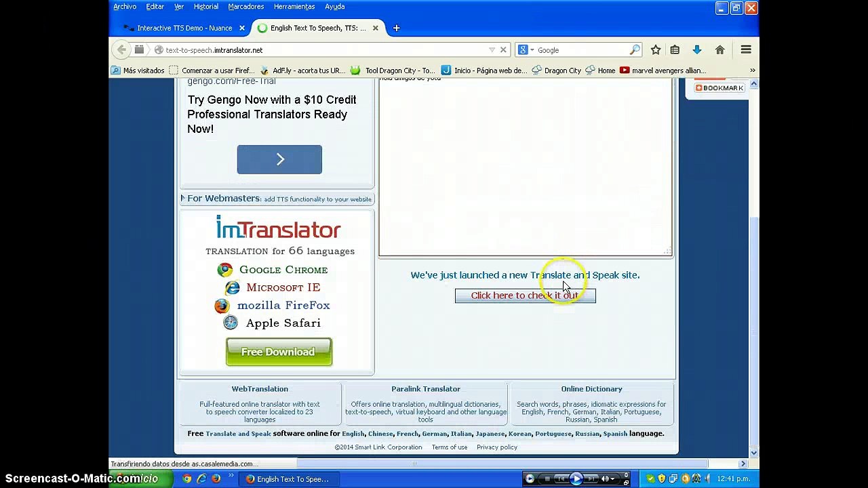Viewport: 868px width, 488px height.
Task: Click the taskbar clock showing 12:41 p.m.
Action: [734, 479]
